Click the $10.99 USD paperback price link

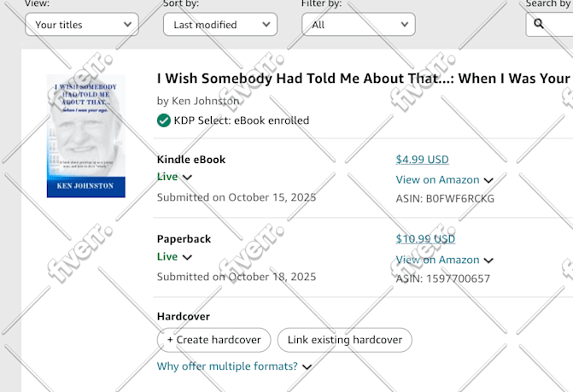(x=425, y=239)
